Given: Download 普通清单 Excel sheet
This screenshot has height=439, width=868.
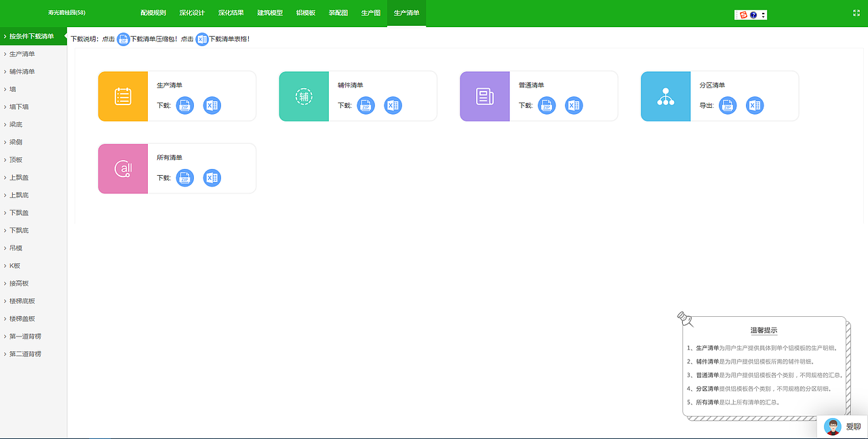Looking at the screenshot, I should (x=574, y=105).
